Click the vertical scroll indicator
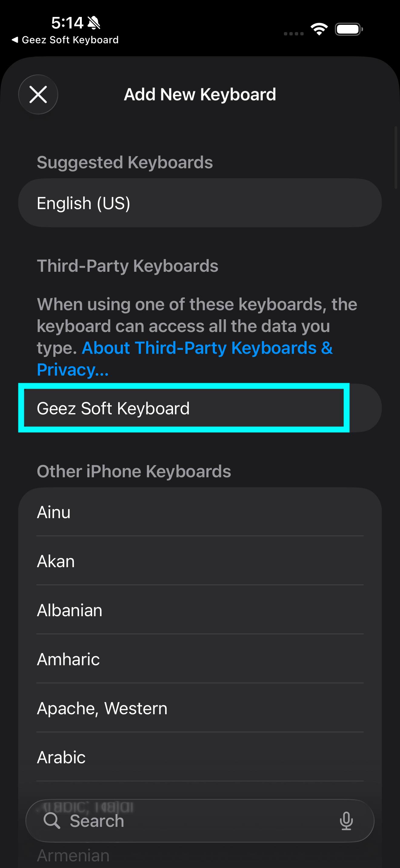400x868 pixels. pos(396,158)
